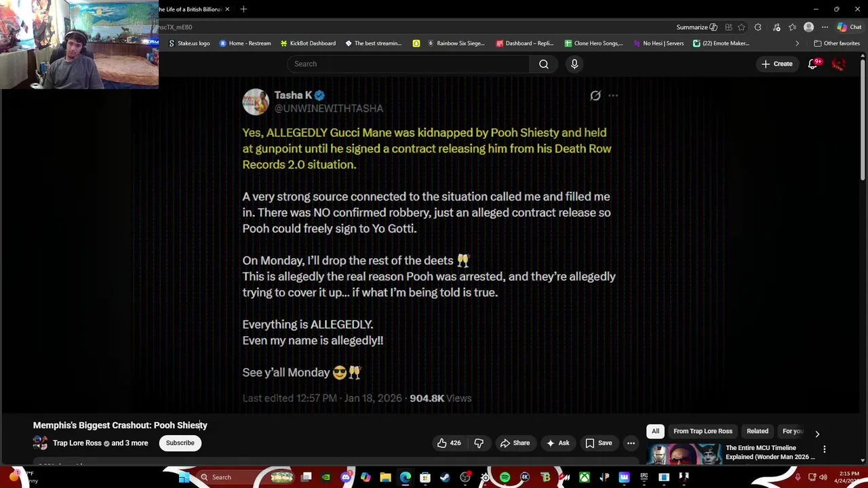Image resolution: width=868 pixels, height=488 pixels.
Task: Add this page to favorites star
Action: tap(742, 27)
